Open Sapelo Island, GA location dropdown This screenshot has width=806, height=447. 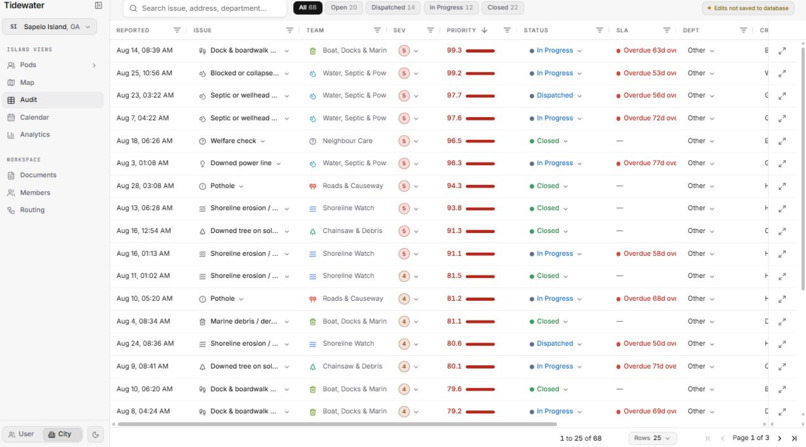pos(49,27)
